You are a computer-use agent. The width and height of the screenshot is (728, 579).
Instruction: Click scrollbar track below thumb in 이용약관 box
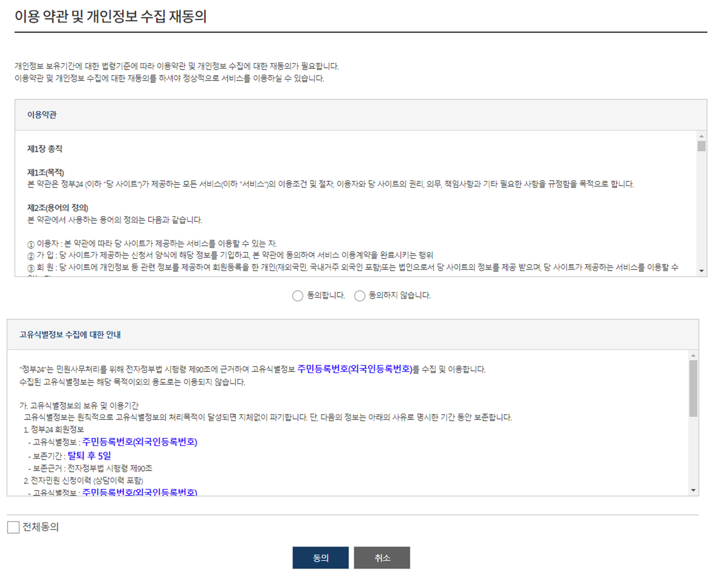702,209
